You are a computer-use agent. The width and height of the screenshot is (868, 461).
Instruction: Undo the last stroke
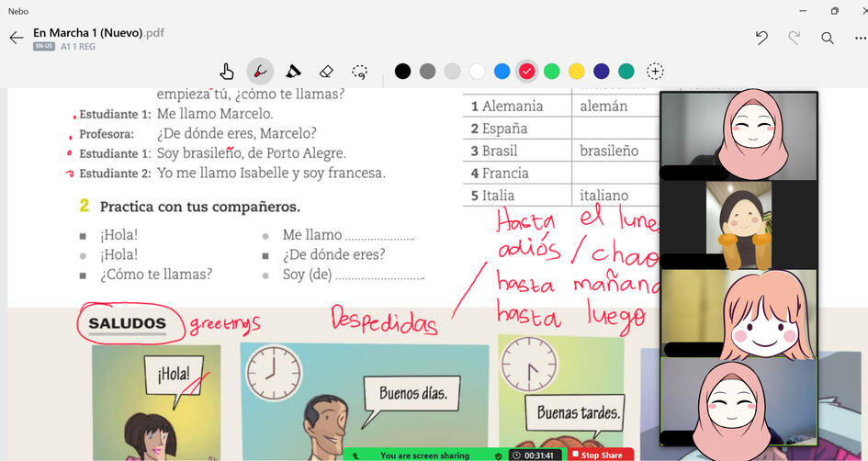click(x=761, y=38)
